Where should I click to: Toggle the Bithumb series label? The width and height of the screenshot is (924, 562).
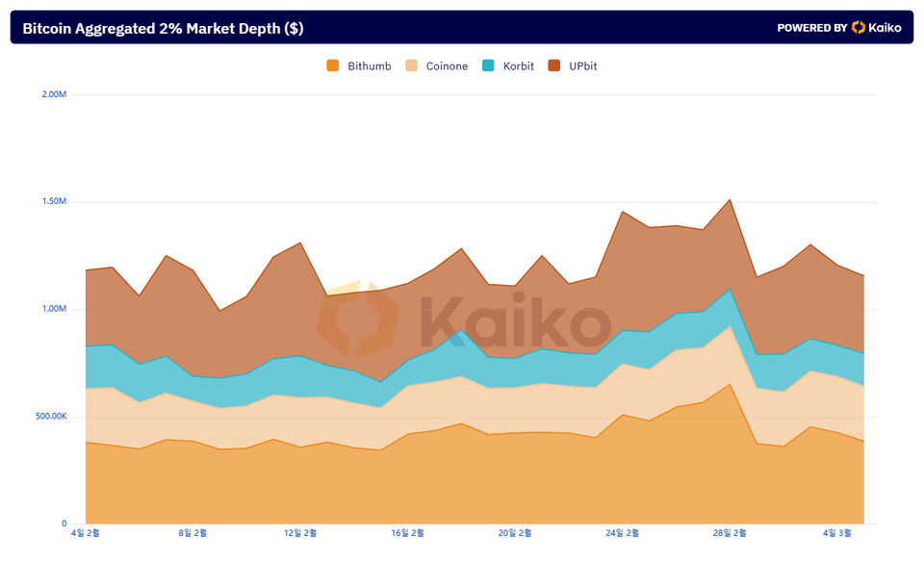pos(369,66)
